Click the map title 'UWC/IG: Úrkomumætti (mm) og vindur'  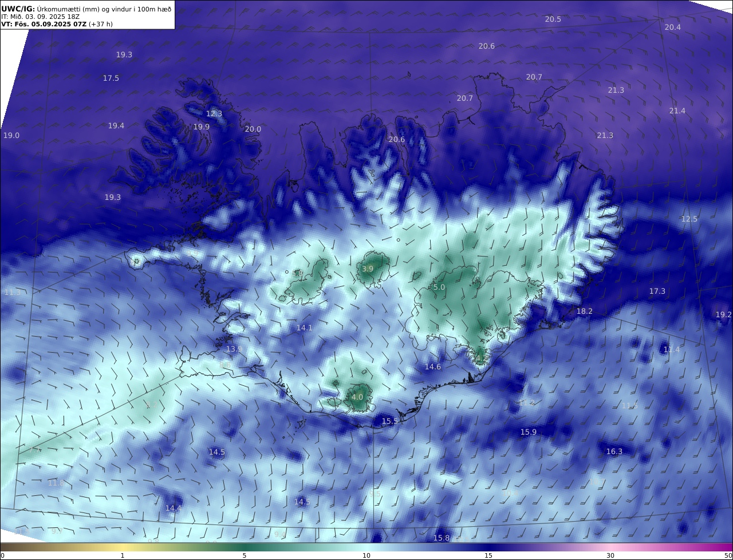coord(86,9)
